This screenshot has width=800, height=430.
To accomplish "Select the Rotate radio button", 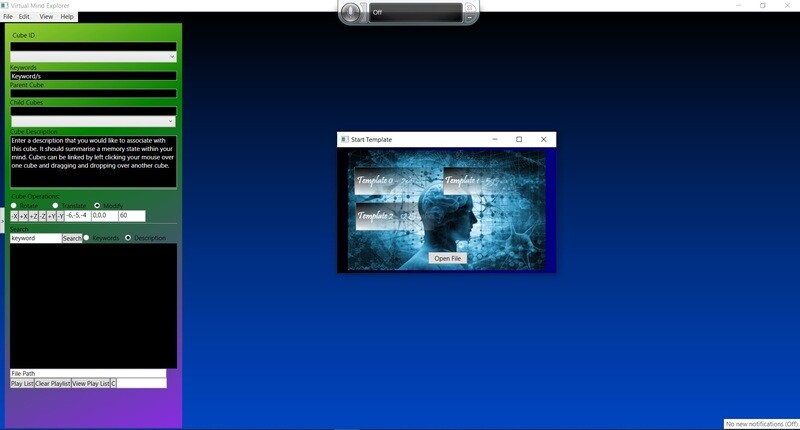I will click(x=14, y=206).
